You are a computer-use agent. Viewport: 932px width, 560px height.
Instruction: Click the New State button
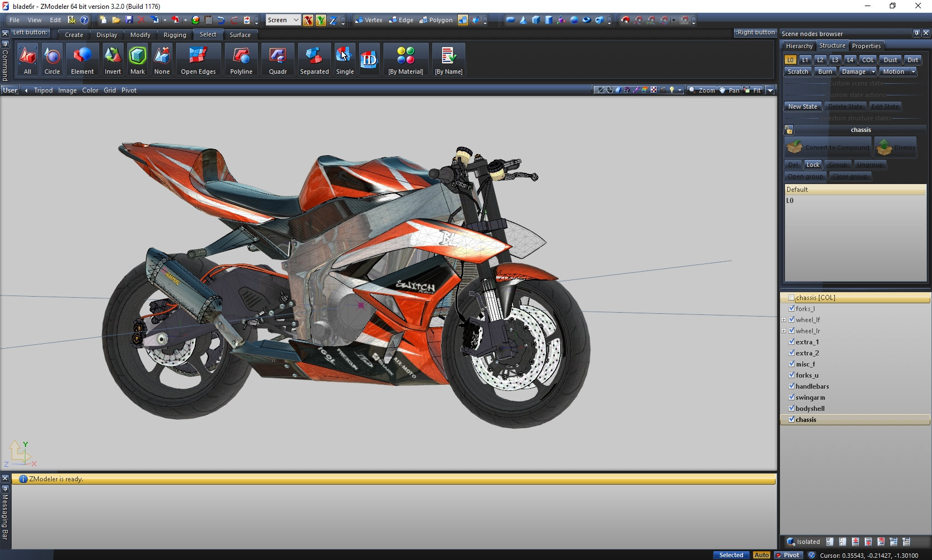click(x=802, y=106)
